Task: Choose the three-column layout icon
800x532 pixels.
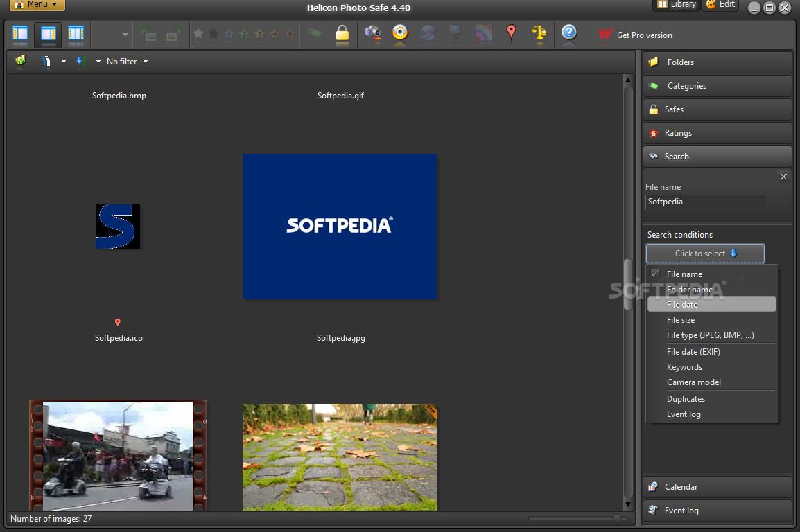Action: [76, 34]
